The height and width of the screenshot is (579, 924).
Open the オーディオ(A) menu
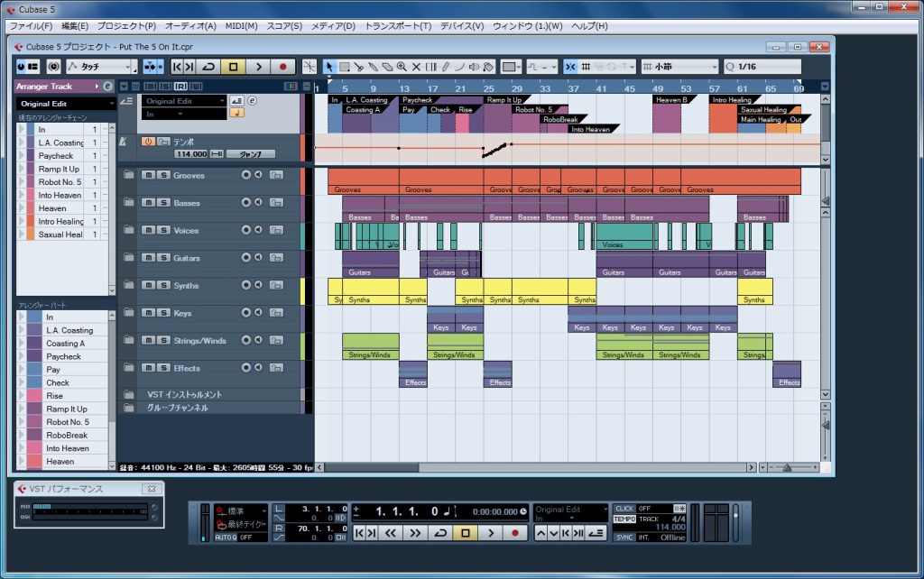pyautogui.click(x=190, y=26)
